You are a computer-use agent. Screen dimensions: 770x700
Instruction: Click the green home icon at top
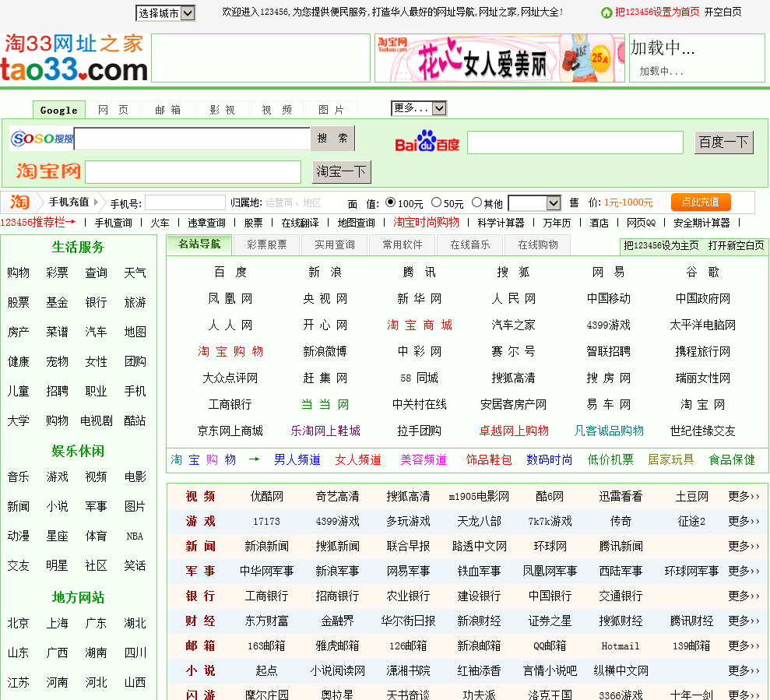pos(607,12)
